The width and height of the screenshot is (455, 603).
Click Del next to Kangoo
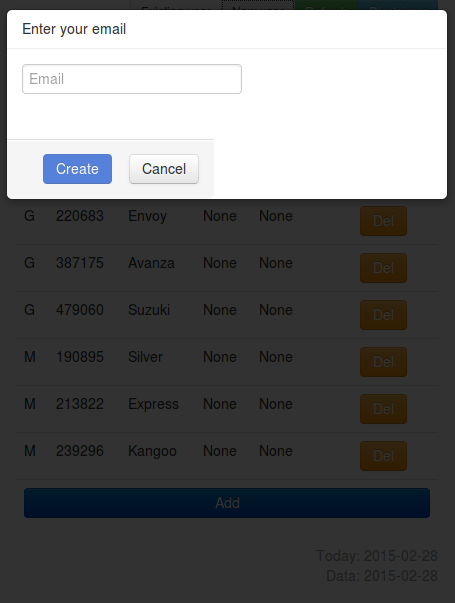click(x=383, y=456)
